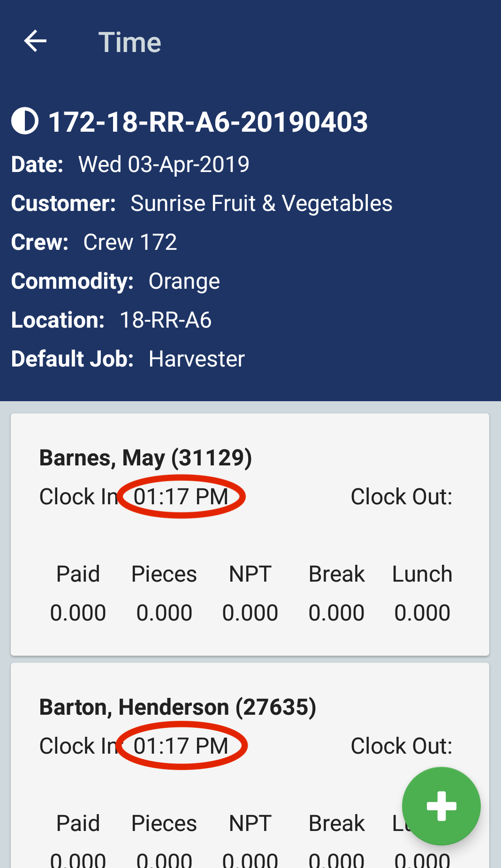Tap Barnes's Pieces value
The height and width of the screenshot is (868, 501).
(x=164, y=613)
